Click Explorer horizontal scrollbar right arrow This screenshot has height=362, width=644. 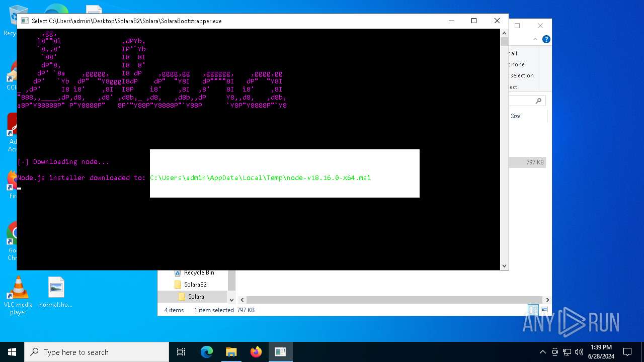coord(547,300)
